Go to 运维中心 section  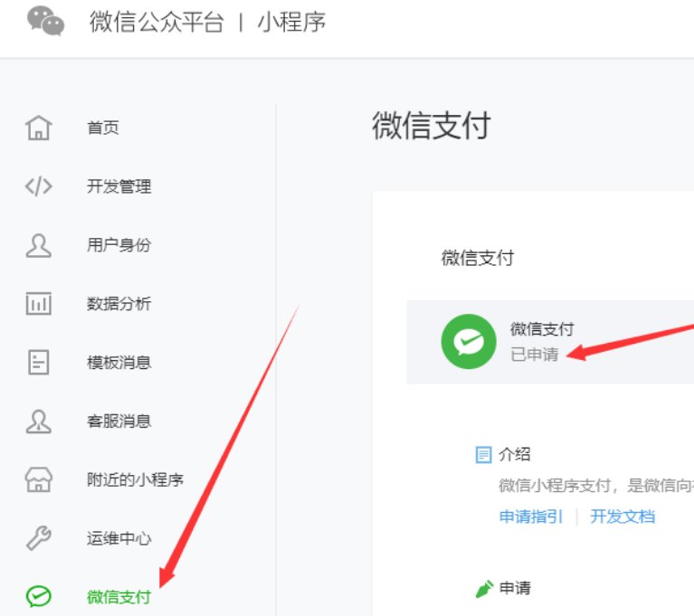coord(119,538)
